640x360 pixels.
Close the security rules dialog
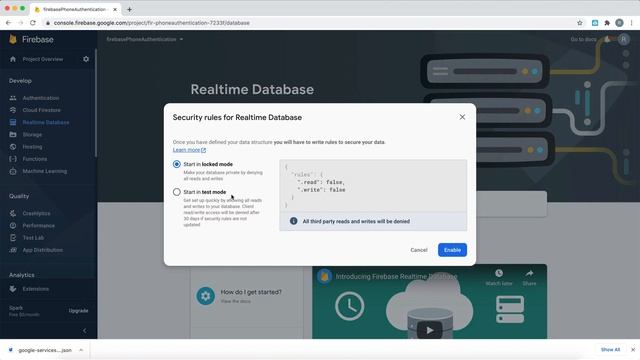tap(462, 117)
